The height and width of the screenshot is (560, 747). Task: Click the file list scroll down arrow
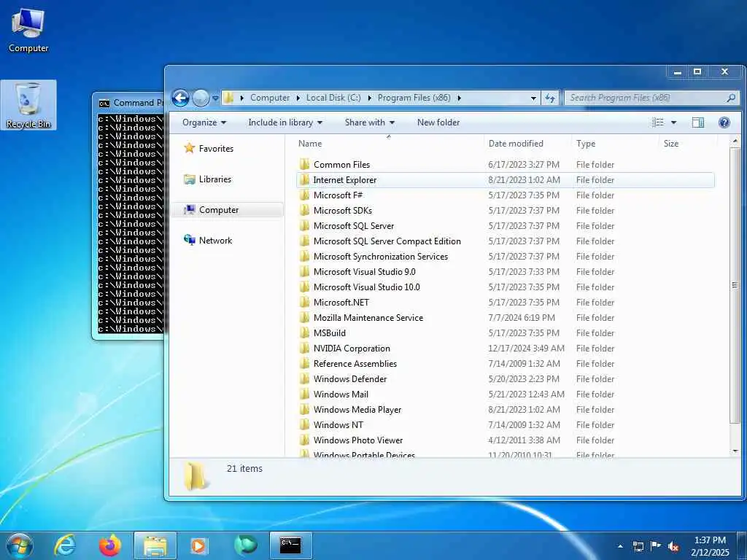(x=735, y=451)
